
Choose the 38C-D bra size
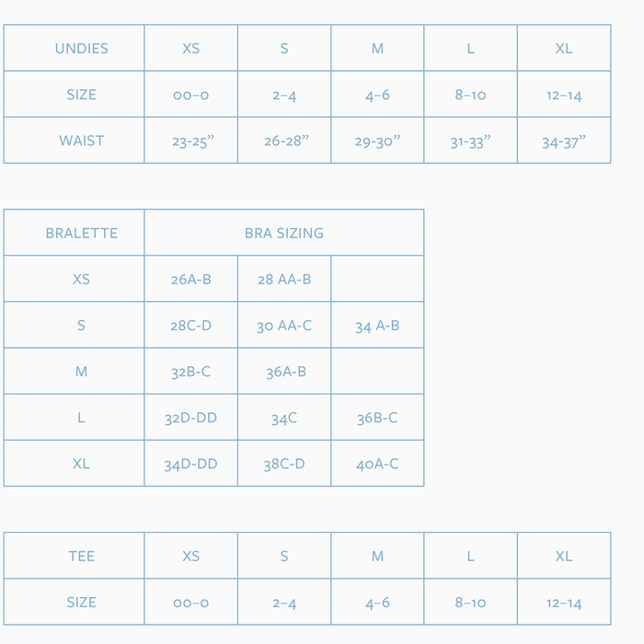point(283,465)
